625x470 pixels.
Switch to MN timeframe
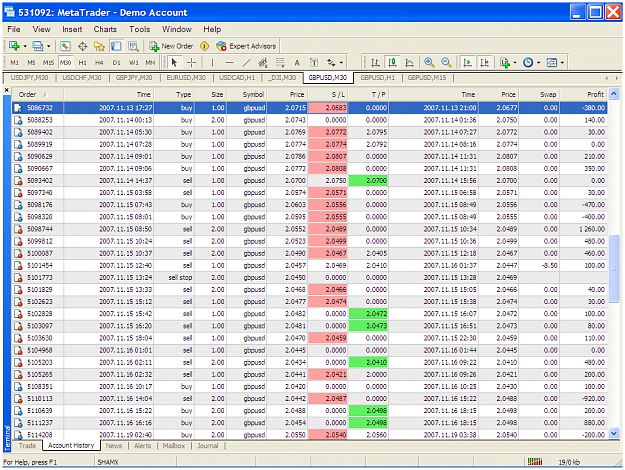(150, 63)
